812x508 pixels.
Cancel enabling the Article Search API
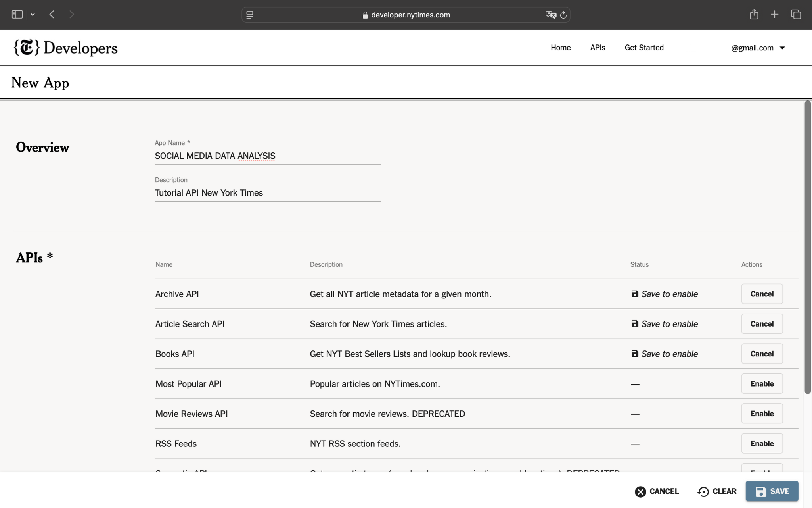[762, 324]
